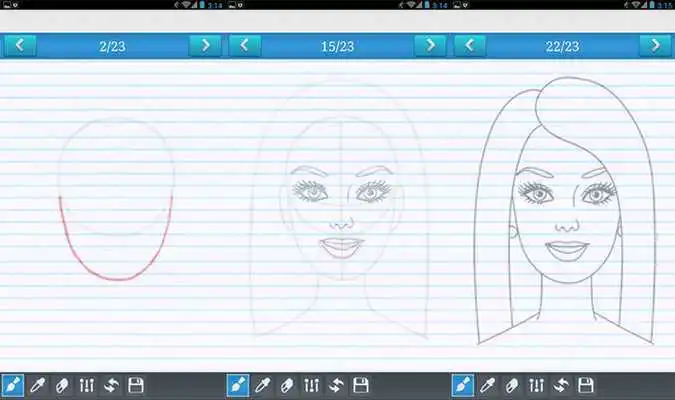The image size is (675, 400).
Task: Click the undo/redo arrows in the 22/23 panel
Action: coord(561,385)
